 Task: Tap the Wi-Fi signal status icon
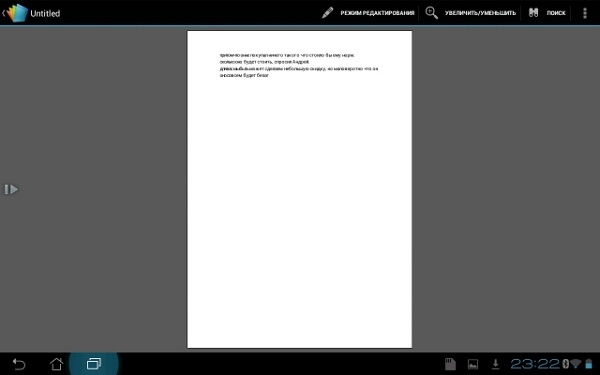[576, 364]
